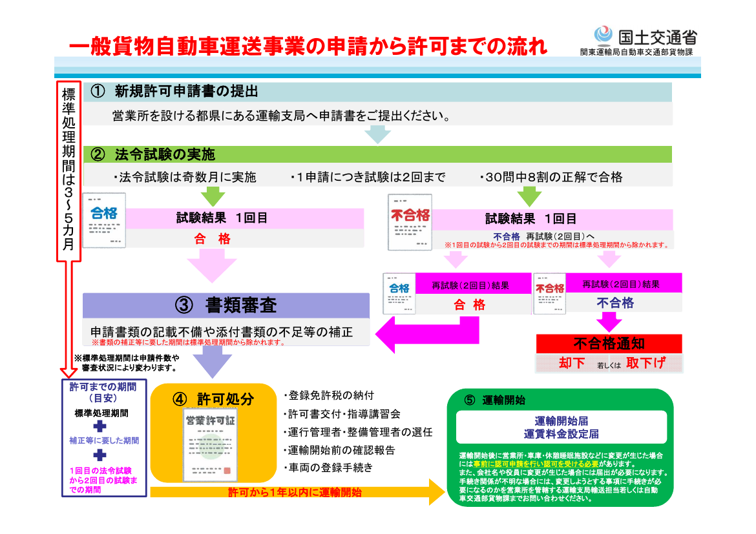The image size is (756, 534).
Task: Click the 国土交通省 text
Action: tap(658, 37)
